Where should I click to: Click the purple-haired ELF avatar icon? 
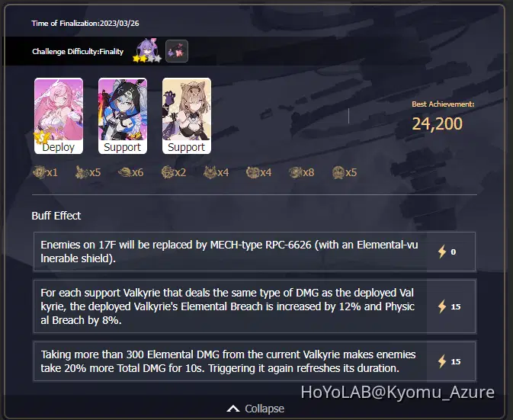click(x=147, y=51)
